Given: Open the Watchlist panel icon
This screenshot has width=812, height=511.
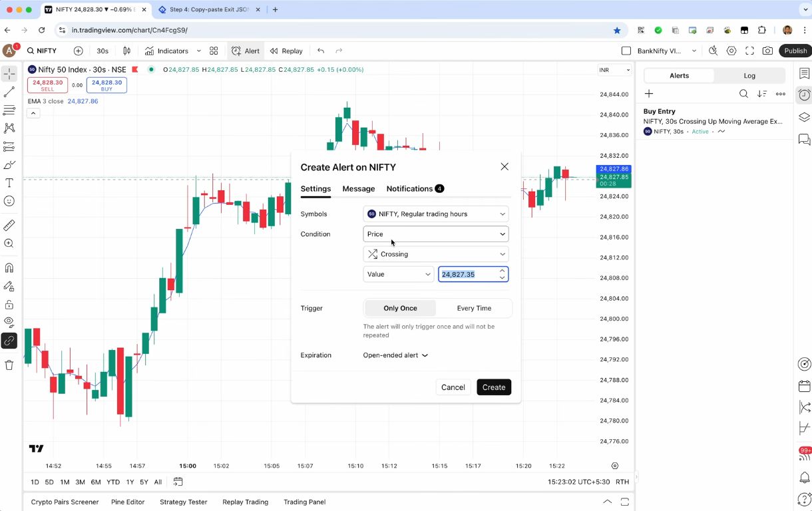Looking at the screenshot, I should coord(804,74).
